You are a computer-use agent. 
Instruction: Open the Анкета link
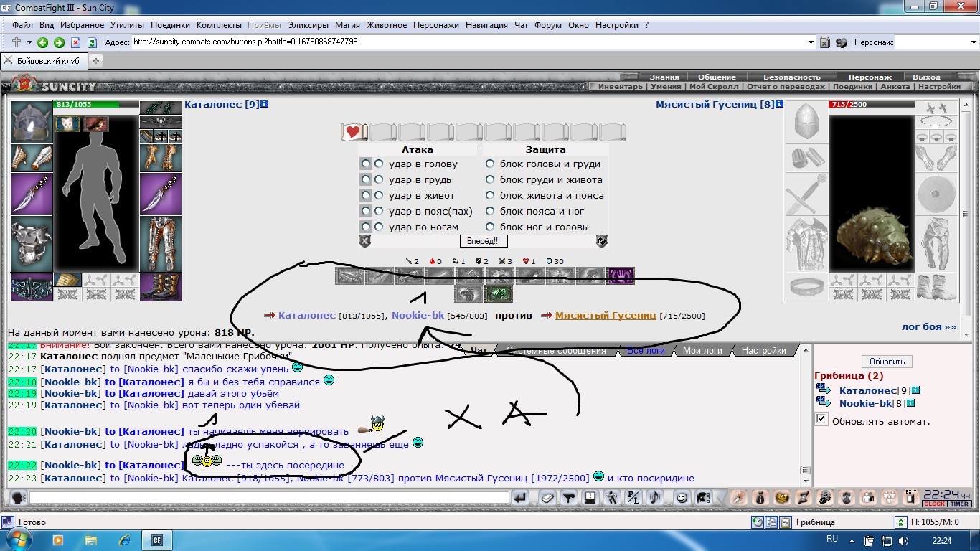(895, 87)
